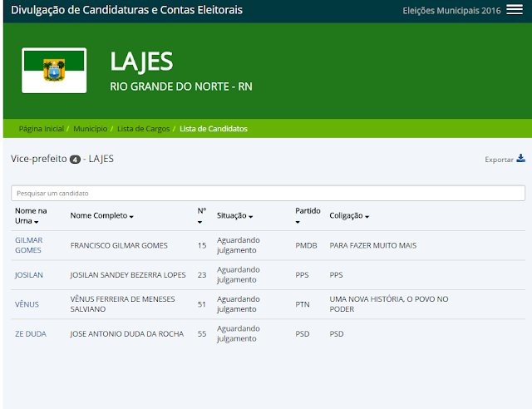532x409 pixels.
Task: Click UMA NOVA HISTÓRIA, O POVO NO PODER
Action: [x=389, y=303]
